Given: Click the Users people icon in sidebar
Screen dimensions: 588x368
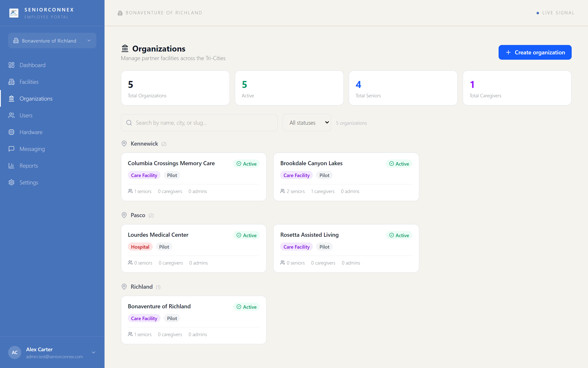Looking at the screenshot, I should (11, 115).
